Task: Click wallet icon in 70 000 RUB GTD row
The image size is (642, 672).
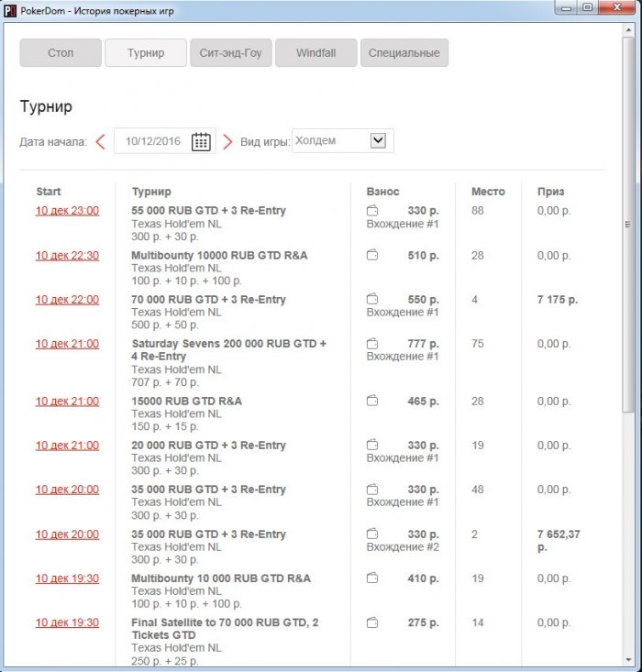Action: [x=372, y=299]
